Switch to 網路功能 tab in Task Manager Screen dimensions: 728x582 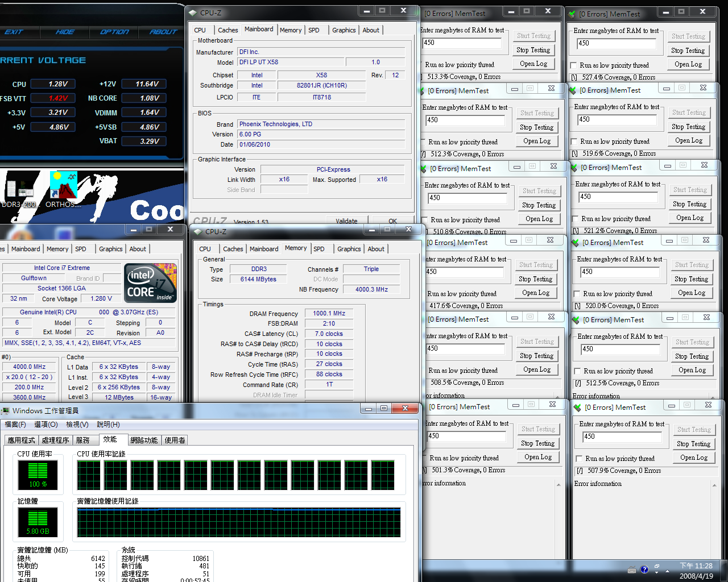[x=144, y=440]
